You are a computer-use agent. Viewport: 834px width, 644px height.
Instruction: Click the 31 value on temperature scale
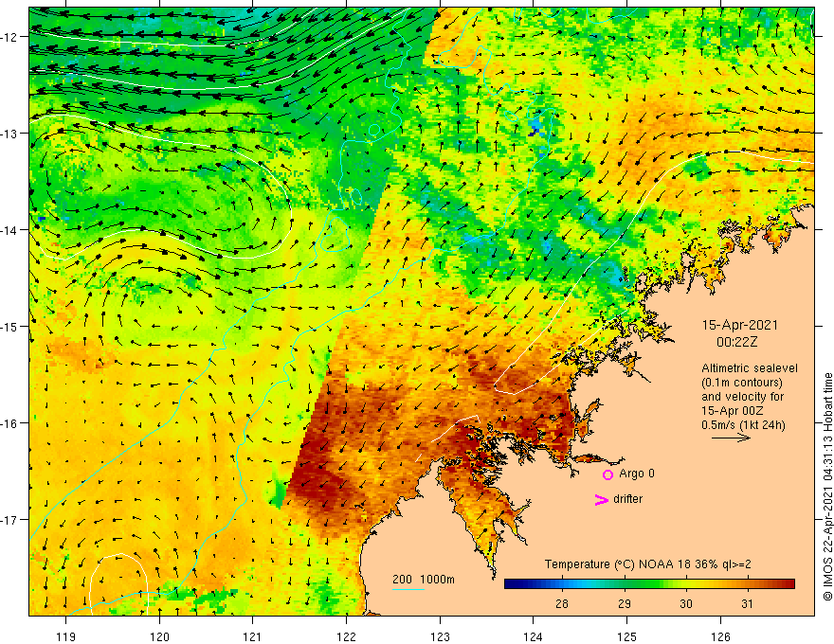point(748,603)
